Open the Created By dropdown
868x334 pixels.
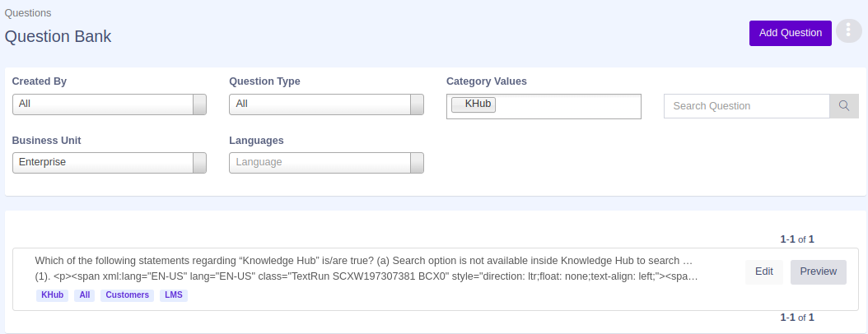coord(109,104)
